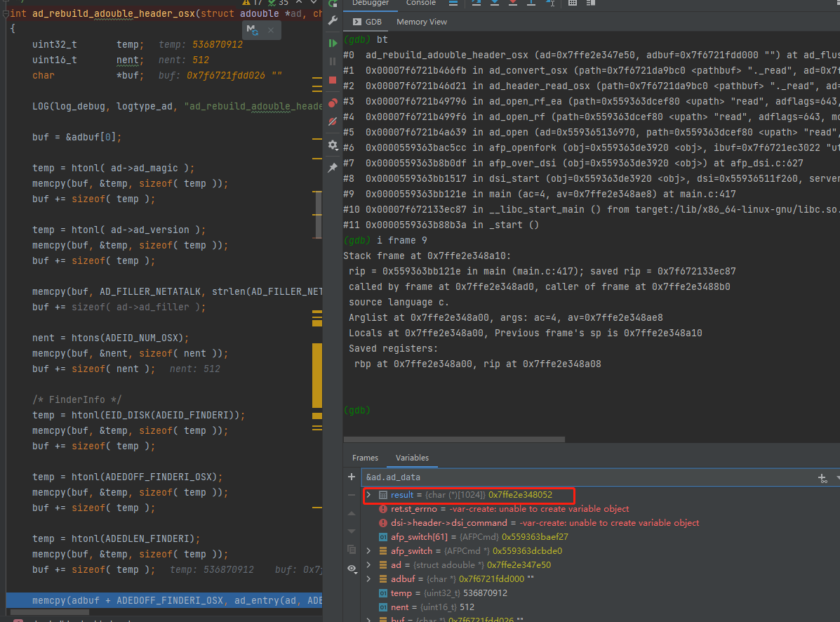Screen dimensions: 840x622
Task: Open debugger settings gear dropdown
Action: 333,145
